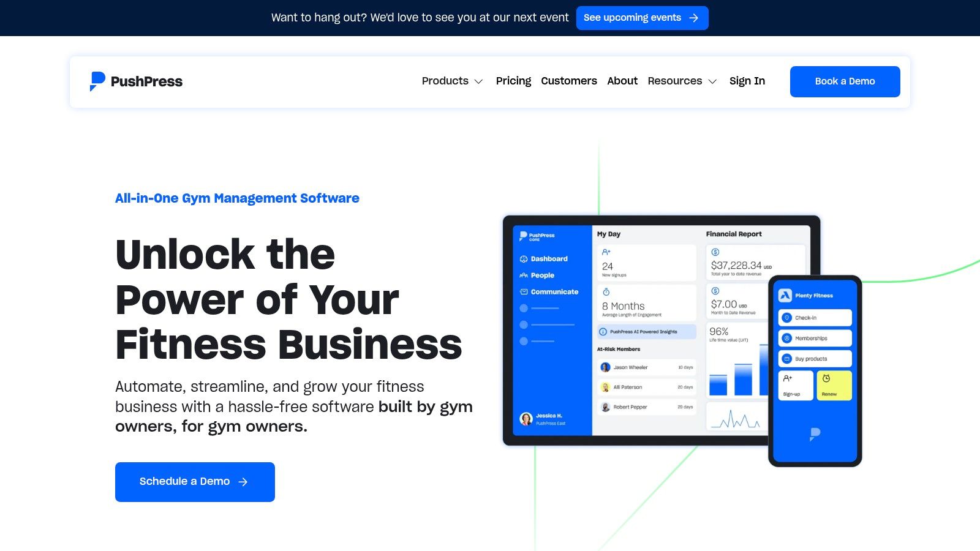Screen dimensions: 980x551
Task: Click the Schedule a Demo button
Action: coord(195,482)
